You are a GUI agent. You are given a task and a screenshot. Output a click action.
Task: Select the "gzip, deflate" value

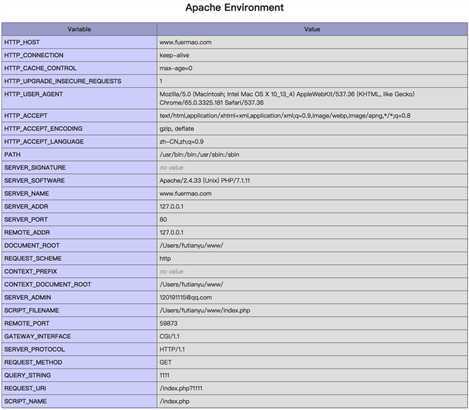pyautogui.click(x=177, y=129)
